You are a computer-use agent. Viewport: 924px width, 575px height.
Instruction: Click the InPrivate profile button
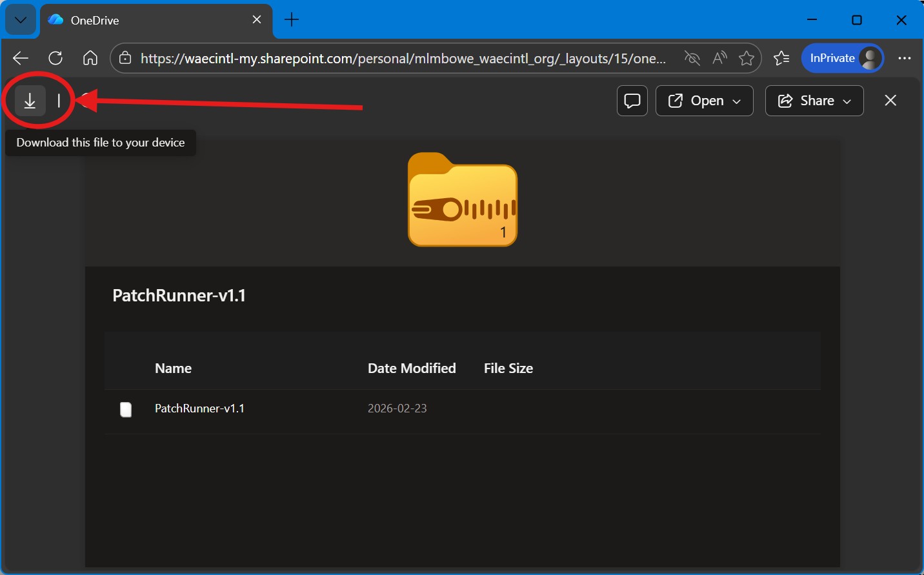tap(843, 58)
